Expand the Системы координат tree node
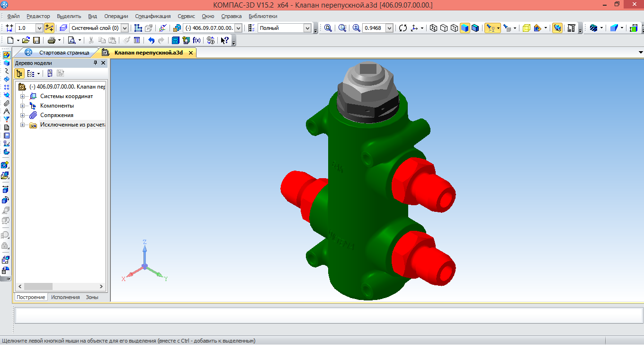The width and height of the screenshot is (644, 345). click(x=22, y=96)
